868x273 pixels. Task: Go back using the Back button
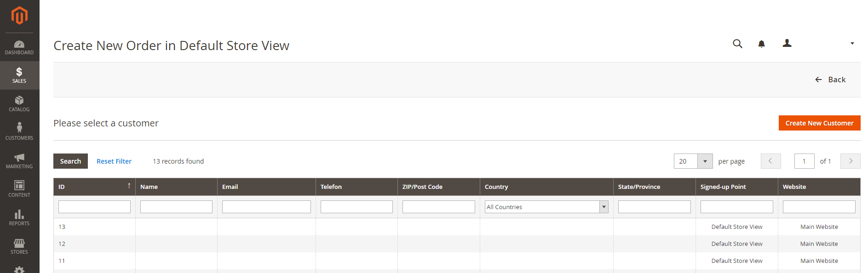point(830,80)
